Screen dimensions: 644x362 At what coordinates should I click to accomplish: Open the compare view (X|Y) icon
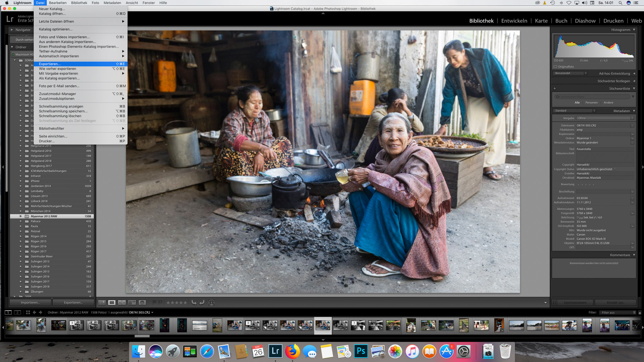(122, 303)
